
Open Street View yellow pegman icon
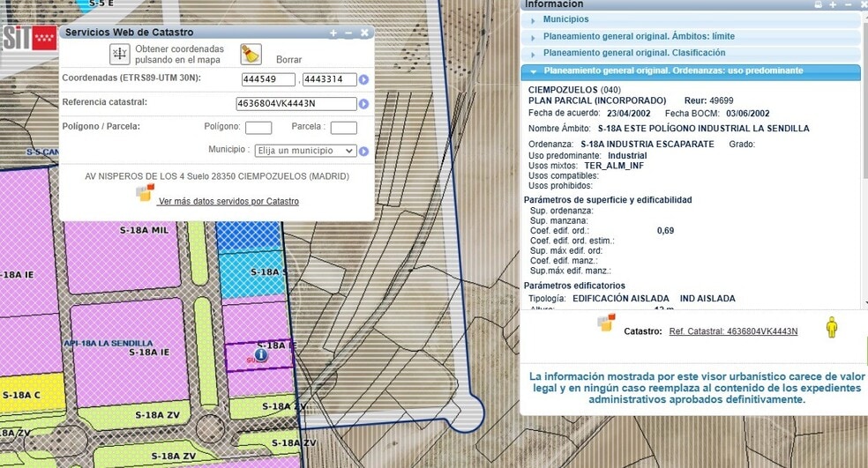tap(832, 328)
